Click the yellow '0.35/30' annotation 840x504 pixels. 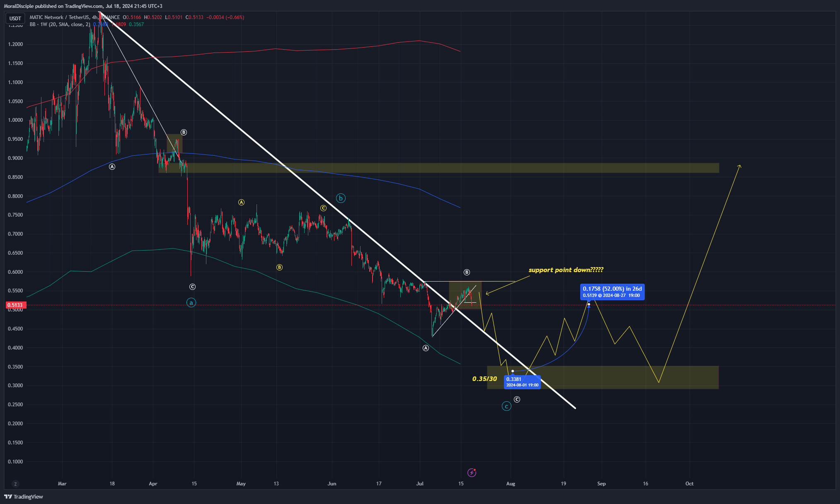pos(484,379)
